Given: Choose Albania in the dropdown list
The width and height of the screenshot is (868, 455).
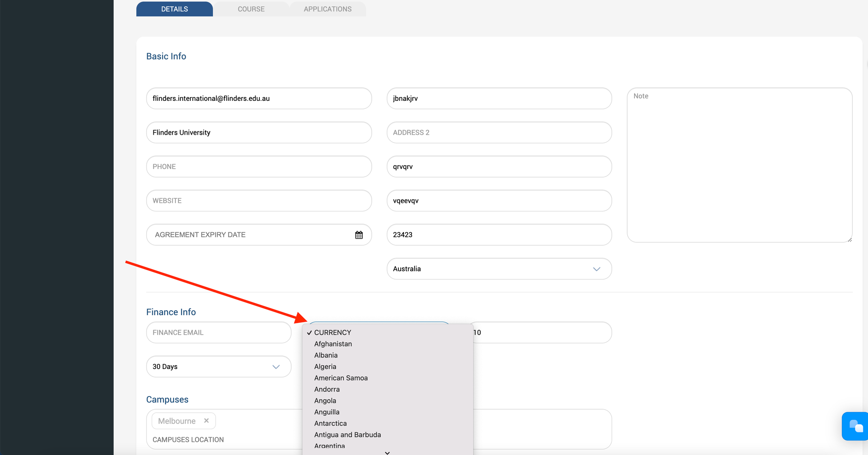Looking at the screenshot, I should point(325,355).
